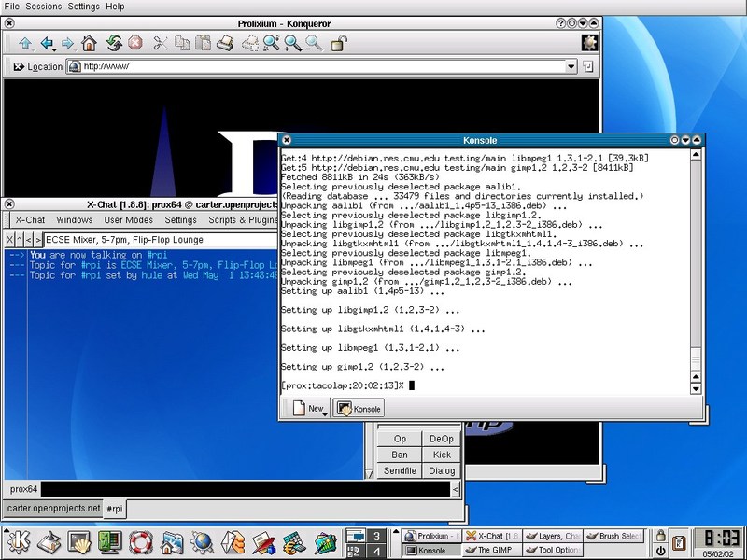Switch to the carter.openprojects.net tab
747x560 pixels.
coord(54,508)
